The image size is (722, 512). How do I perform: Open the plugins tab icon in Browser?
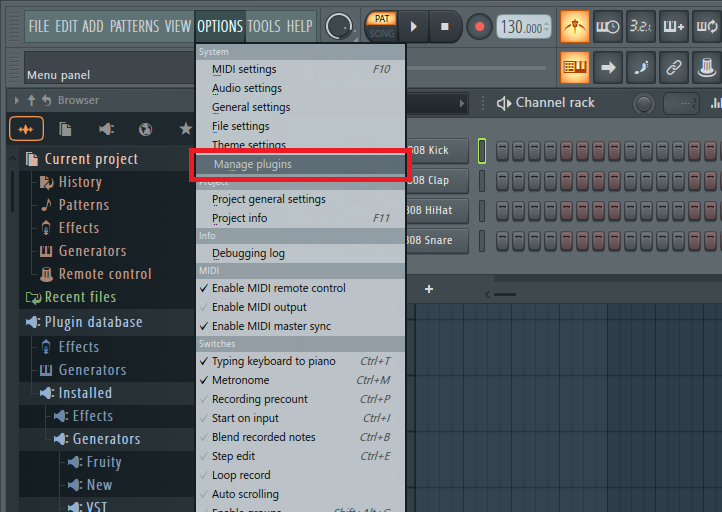[x=106, y=129]
